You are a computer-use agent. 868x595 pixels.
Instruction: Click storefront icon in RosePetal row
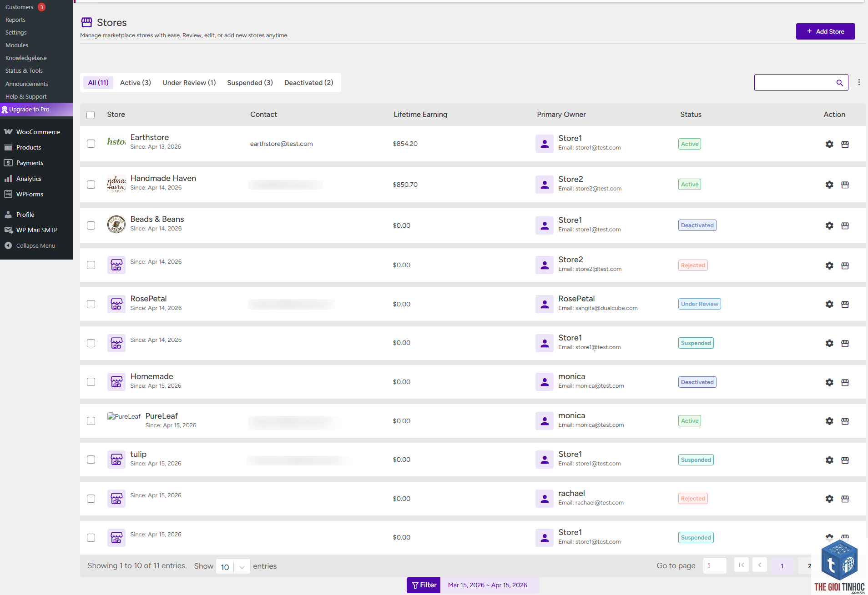click(845, 304)
